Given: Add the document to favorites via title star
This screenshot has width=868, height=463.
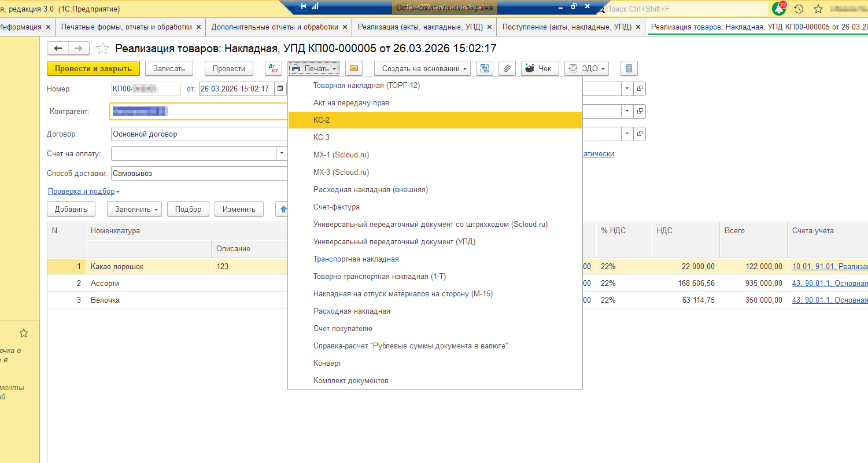Looking at the screenshot, I should [x=102, y=49].
